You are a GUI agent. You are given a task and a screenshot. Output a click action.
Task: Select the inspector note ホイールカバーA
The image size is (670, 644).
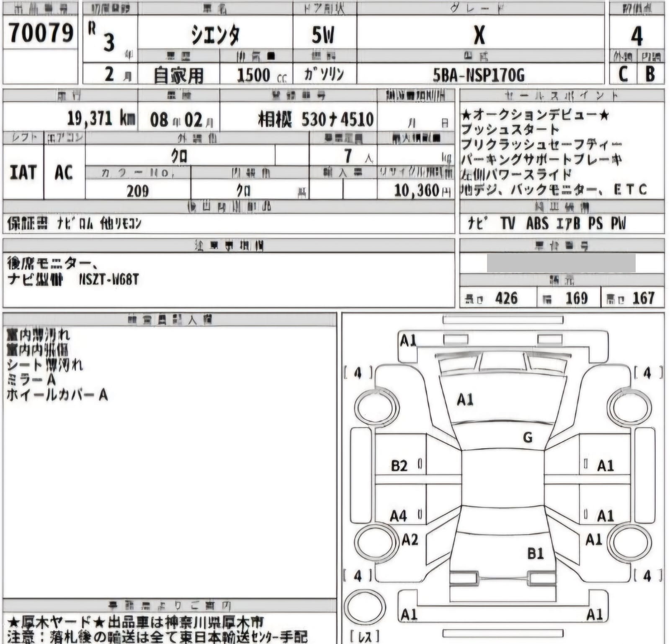point(57,395)
